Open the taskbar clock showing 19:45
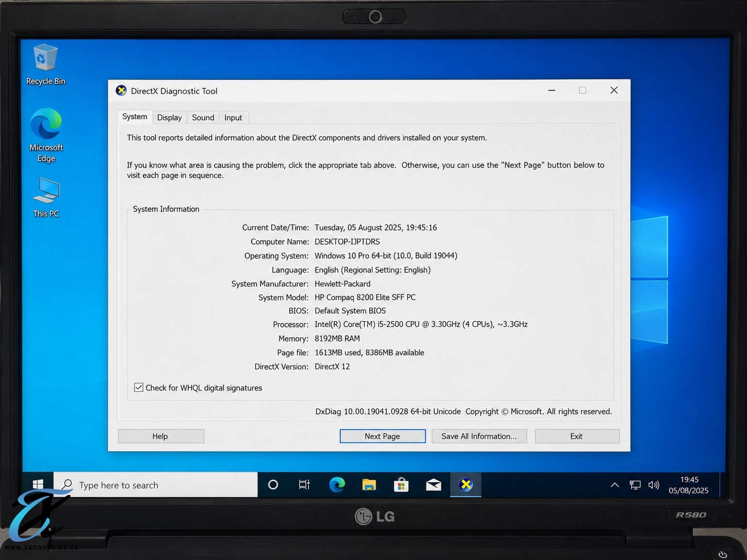 click(x=689, y=485)
